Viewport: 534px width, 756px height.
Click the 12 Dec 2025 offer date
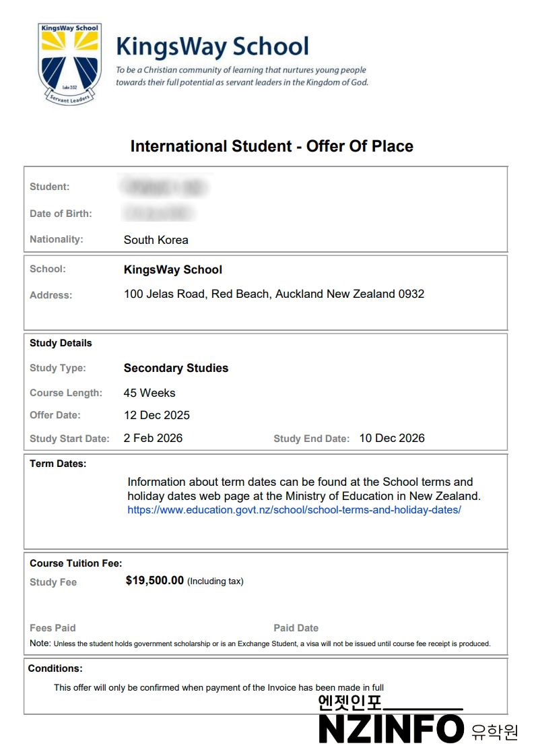(157, 415)
